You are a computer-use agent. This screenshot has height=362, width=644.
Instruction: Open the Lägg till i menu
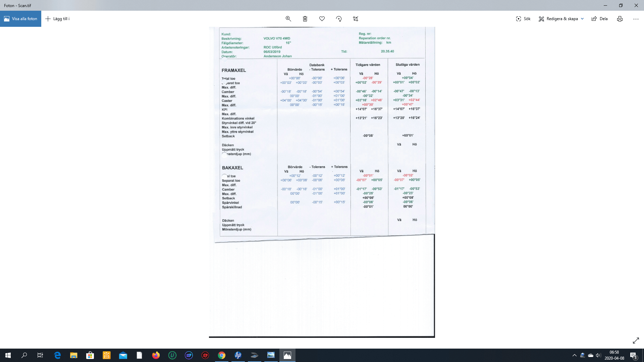click(x=57, y=19)
